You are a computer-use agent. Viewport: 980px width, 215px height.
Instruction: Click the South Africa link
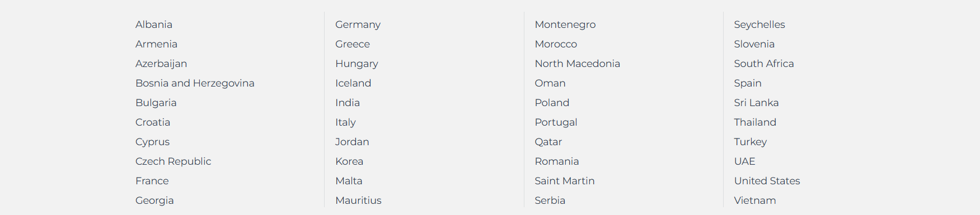[x=764, y=64]
